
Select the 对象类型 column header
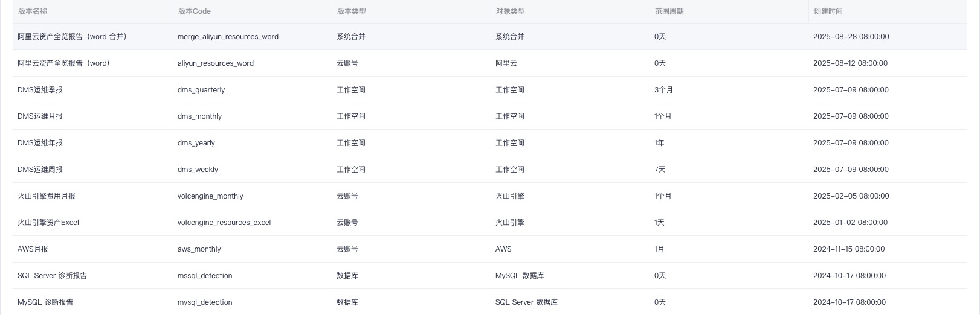pos(510,11)
